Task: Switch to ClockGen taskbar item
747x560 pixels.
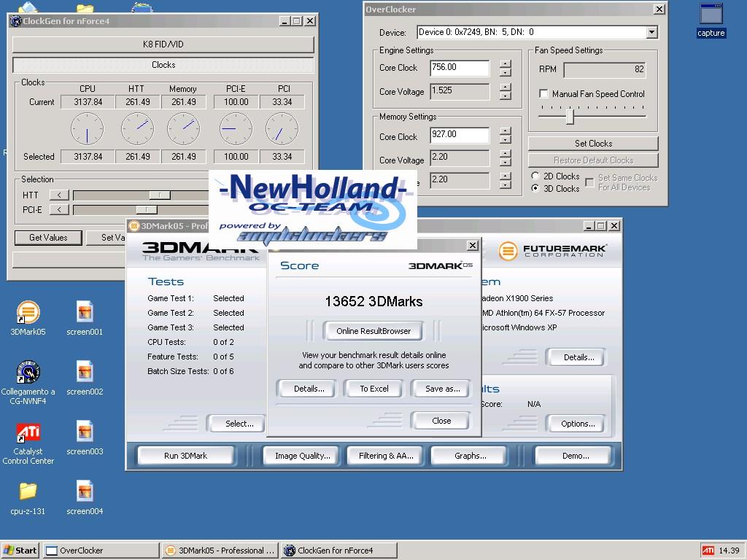Action: (x=339, y=551)
